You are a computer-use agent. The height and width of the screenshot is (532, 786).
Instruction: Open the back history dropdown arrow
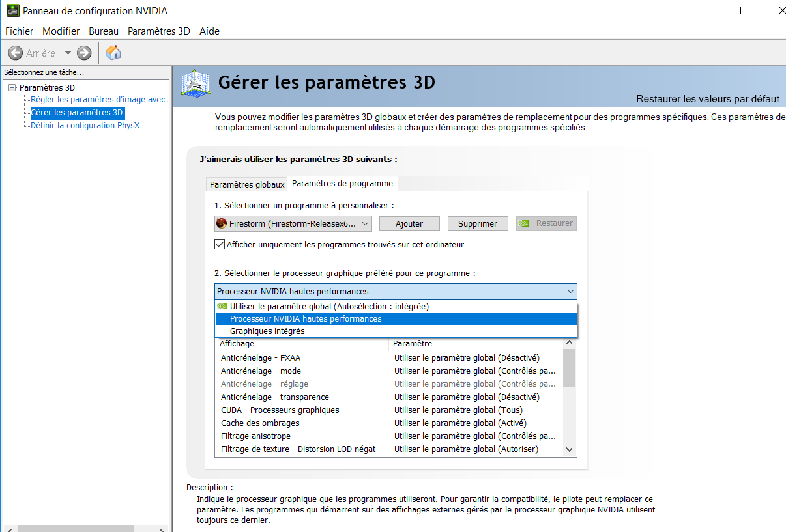(68, 53)
